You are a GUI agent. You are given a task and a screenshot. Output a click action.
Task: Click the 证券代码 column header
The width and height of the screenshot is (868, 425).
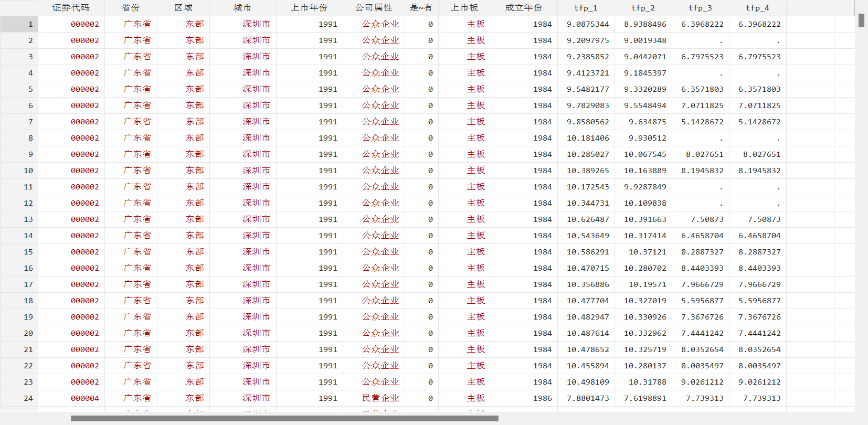[x=71, y=8]
